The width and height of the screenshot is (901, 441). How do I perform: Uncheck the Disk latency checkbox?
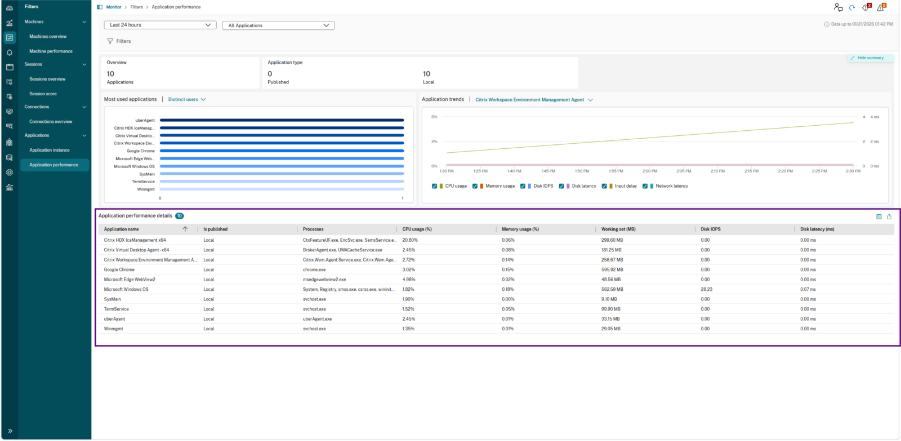[x=561, y=186]
